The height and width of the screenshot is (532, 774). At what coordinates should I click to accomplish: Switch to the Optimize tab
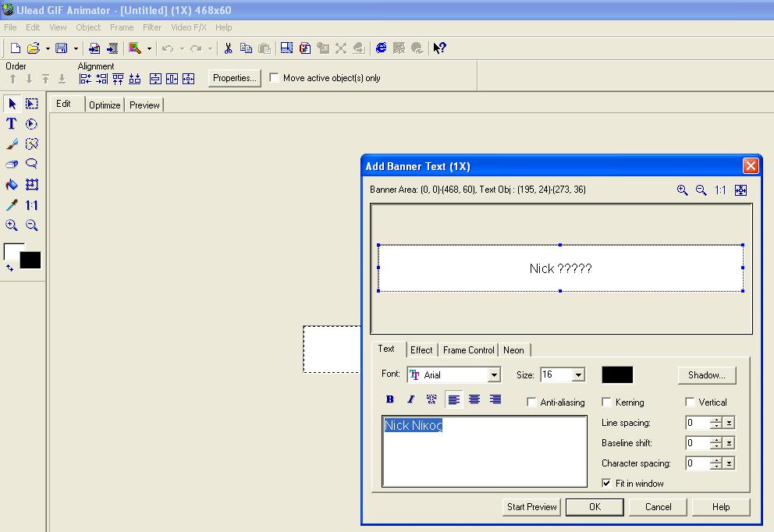(105, 105)
